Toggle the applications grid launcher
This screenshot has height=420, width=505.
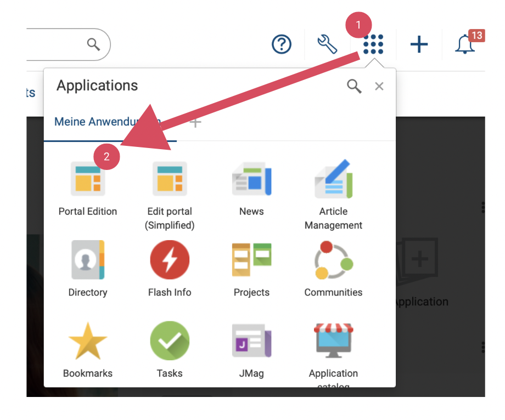click(x=373, y=44)
